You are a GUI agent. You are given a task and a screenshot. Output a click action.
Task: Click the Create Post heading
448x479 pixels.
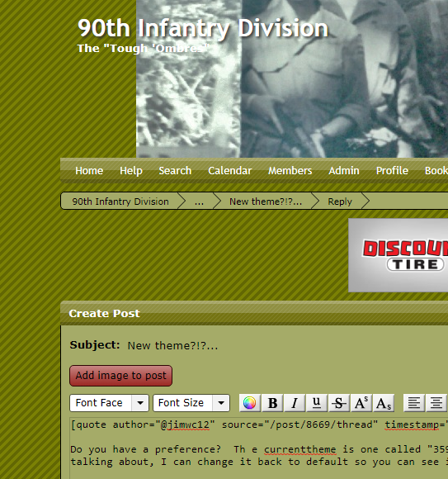tap(104, 314)
